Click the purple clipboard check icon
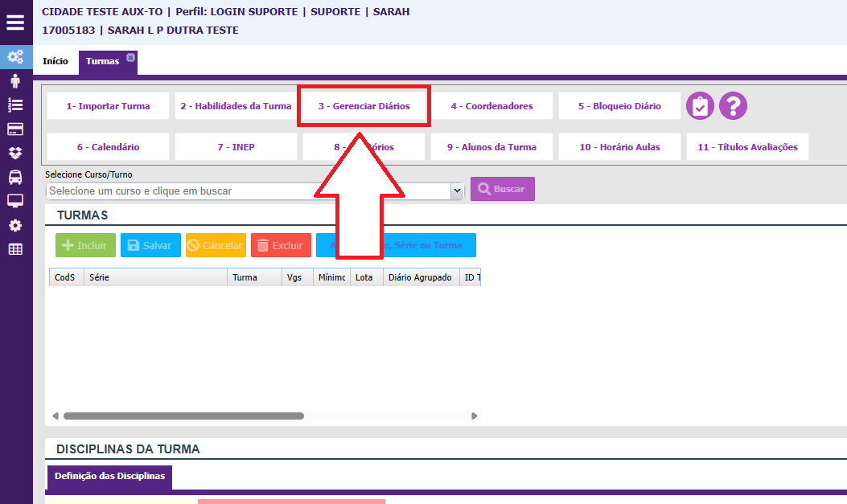This screenshot has width=847, height=504. [x=701, y=106]
